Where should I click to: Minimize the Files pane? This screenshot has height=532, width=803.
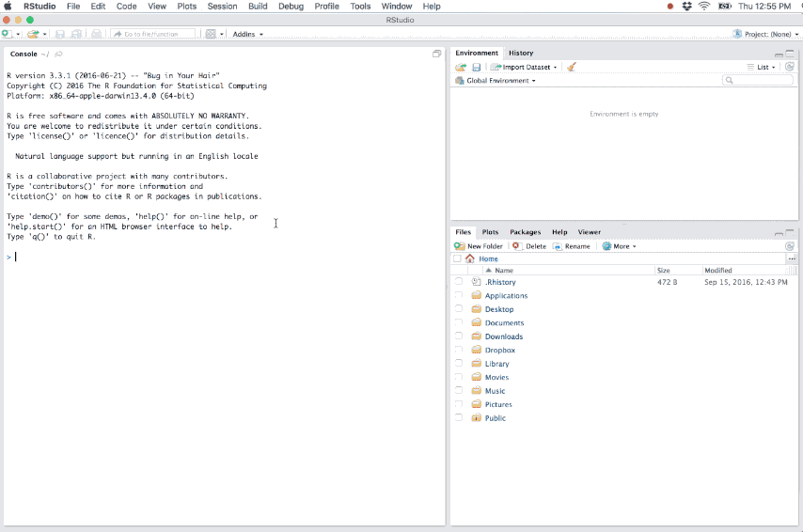coord(779,233)
